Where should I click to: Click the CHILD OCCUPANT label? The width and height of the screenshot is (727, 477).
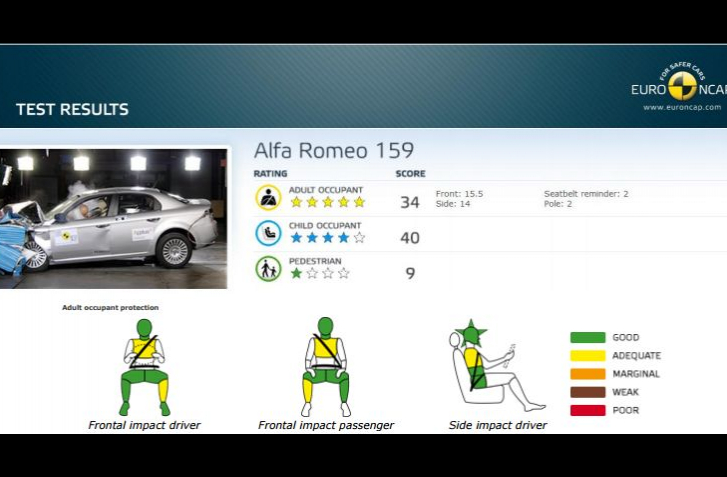[x=325, y=226]
